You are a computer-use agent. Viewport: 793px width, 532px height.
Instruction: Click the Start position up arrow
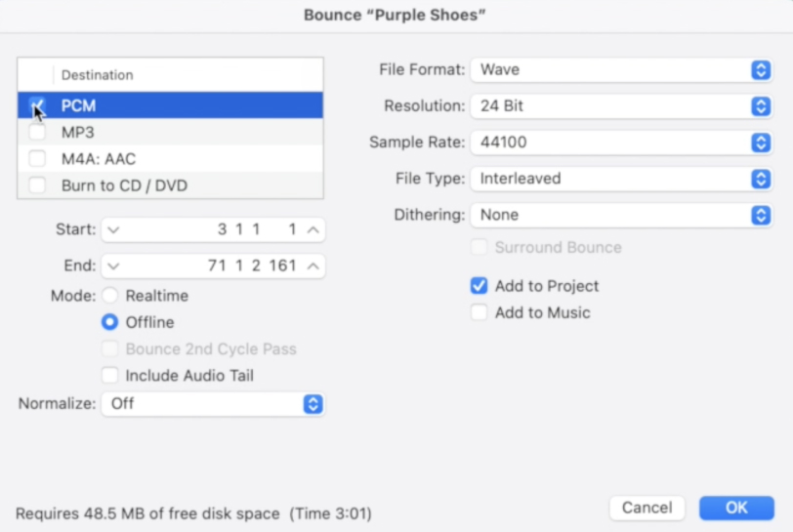click(313, 230)
